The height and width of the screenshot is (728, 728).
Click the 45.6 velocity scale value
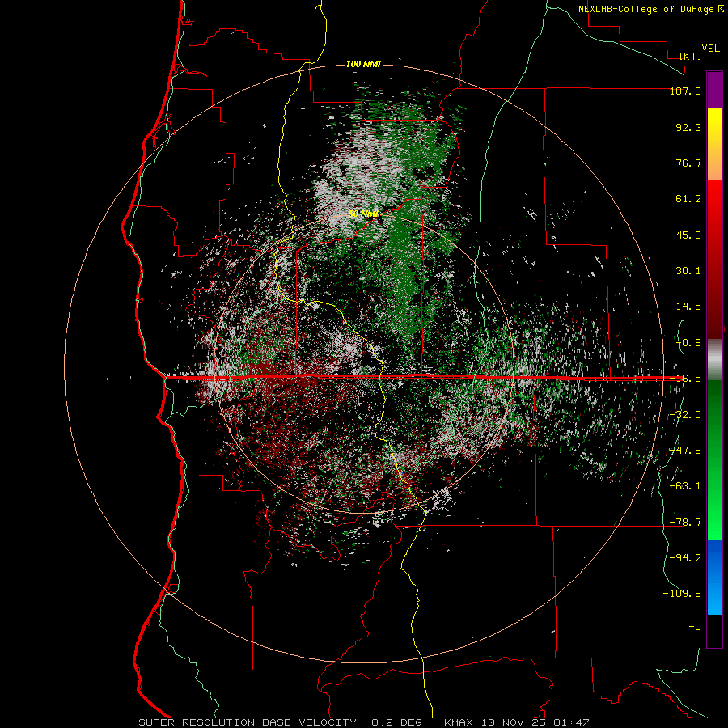point(688,235)
